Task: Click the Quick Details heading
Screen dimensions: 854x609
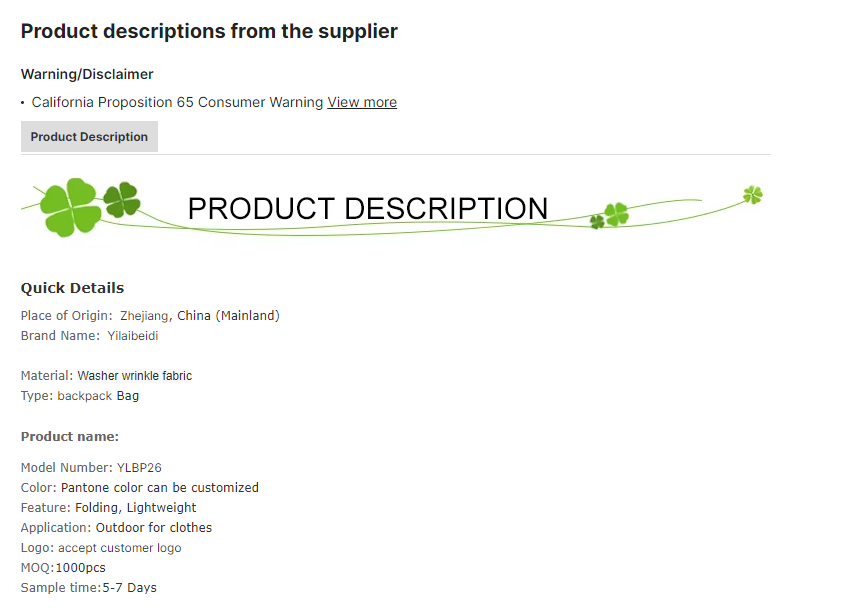Action: point(72,288)
